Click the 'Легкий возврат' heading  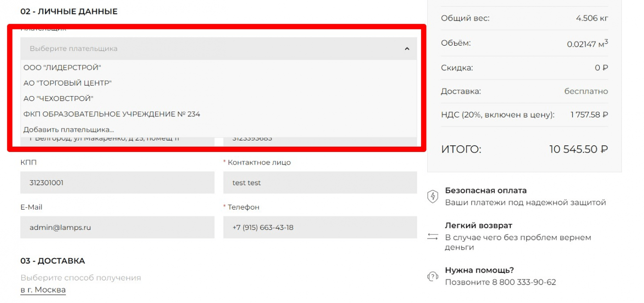(479, 226)
